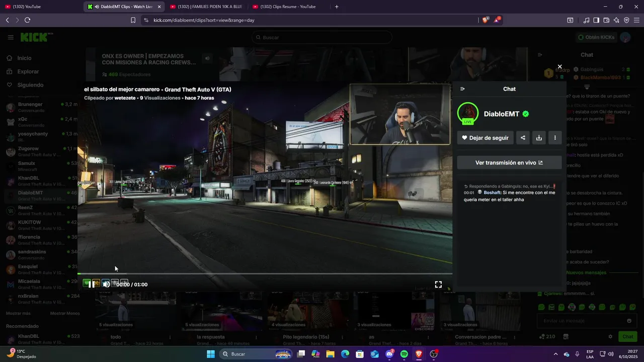Image resolution: width=644 pixels, height=362 pixels.
Task: Click Mostrar más in sidebar
Action: (18, 313)
